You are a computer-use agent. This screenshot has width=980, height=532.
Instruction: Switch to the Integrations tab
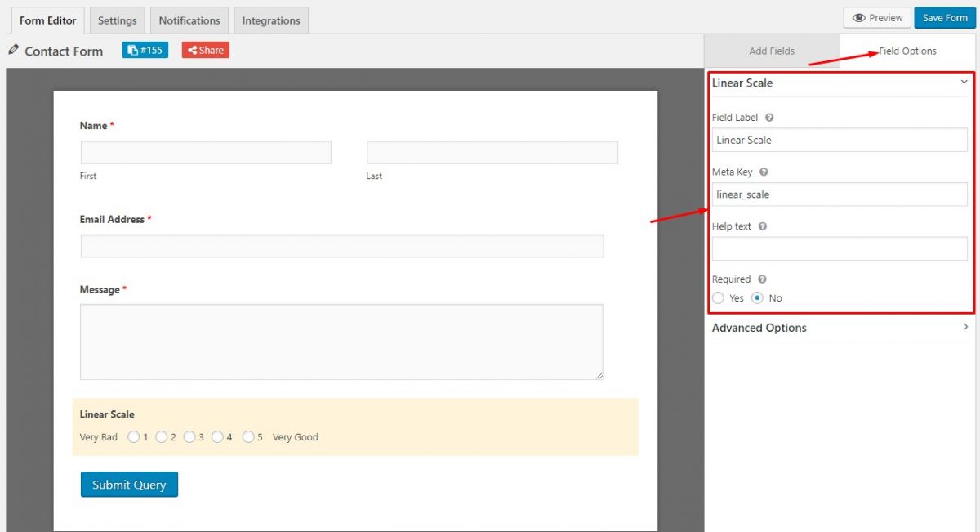coord(270,20)
